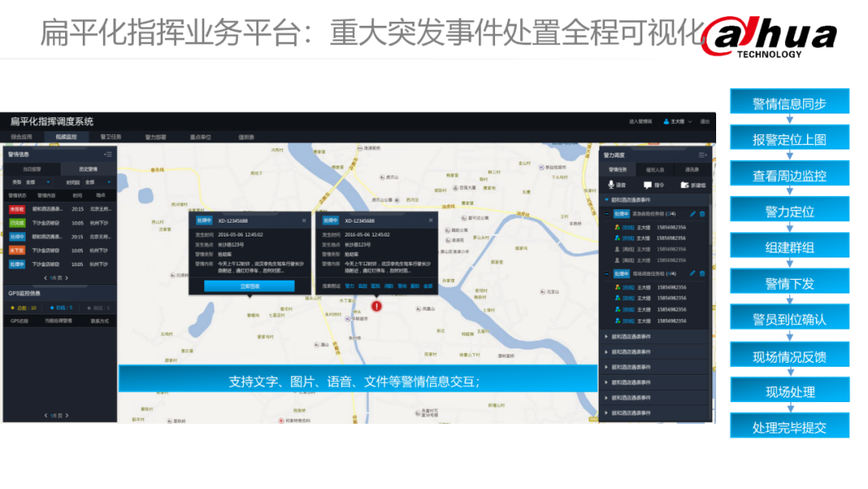This screenshot has width=868, height=489.
Task: Click the 当前处理警情 column header
Action: 59,321
